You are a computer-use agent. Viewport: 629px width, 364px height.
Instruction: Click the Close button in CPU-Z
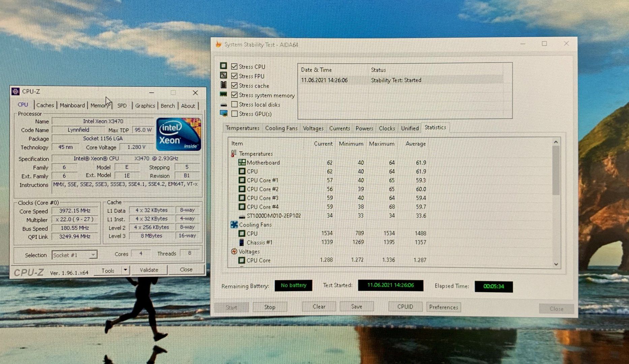point(186,269)
